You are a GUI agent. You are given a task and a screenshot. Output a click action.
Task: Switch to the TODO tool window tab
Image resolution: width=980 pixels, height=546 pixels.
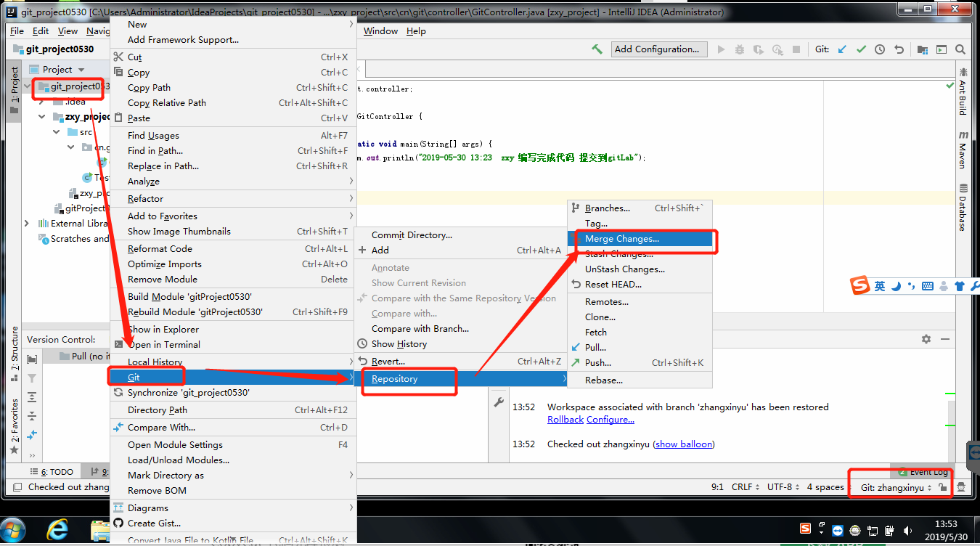(x=52, y=472)
